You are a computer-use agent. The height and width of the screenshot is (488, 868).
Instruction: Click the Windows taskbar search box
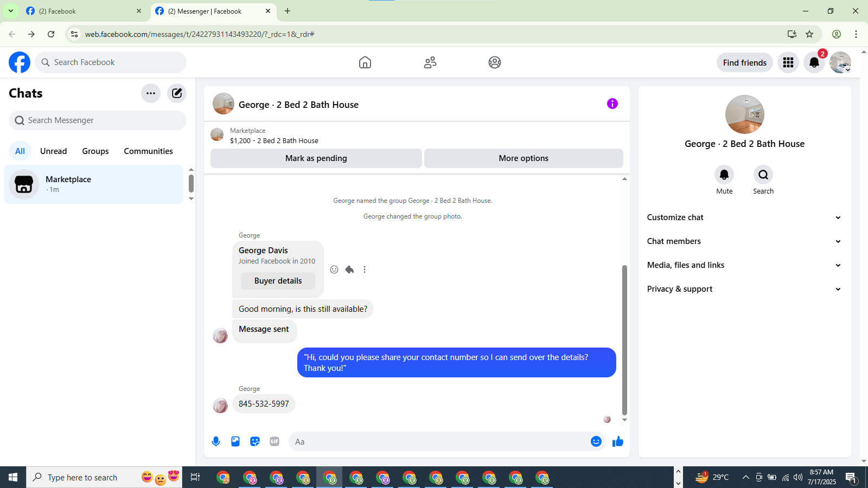(104, 477)
